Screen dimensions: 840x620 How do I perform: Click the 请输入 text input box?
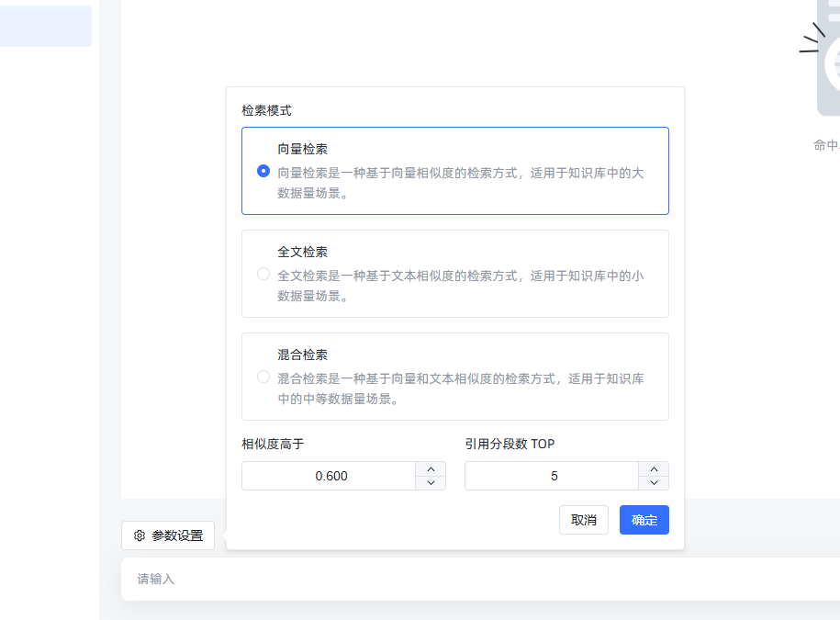pyautogui.click(x=480, y=579)
